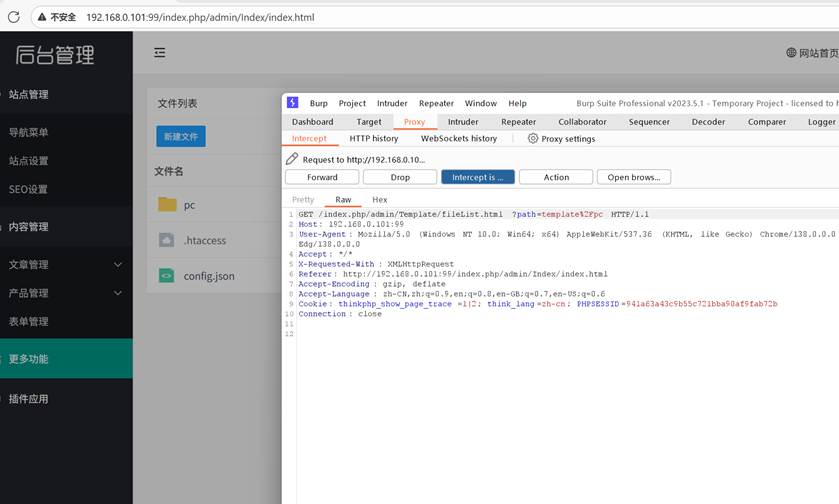Open the Repeater menu in menu bar

click(436, 103)
